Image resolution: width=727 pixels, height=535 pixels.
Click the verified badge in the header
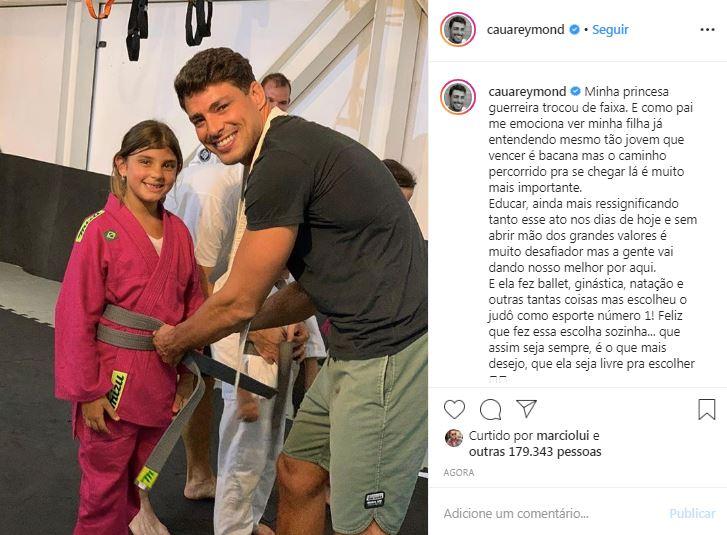tap(574, 30)
